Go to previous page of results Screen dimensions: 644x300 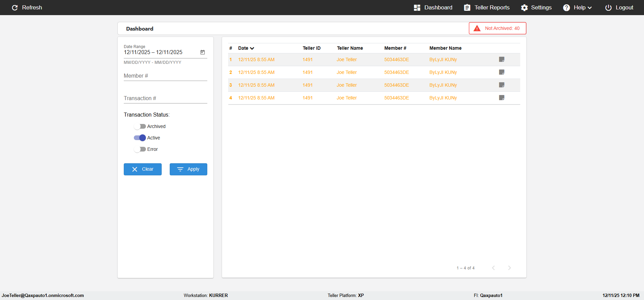pyautogui.click(x=493, y=268)
